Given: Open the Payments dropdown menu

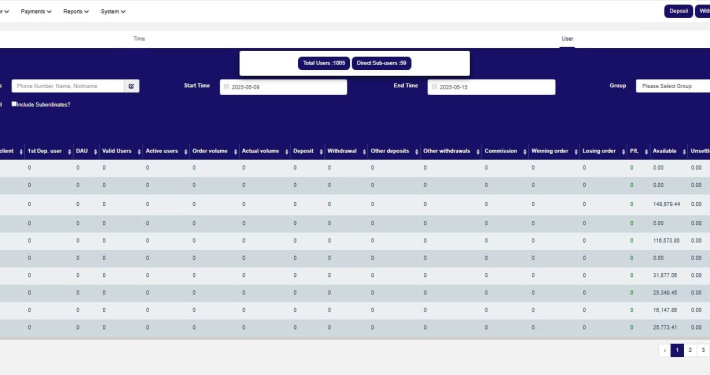Looking at the screenshot, I should click(x=36, y=11).
